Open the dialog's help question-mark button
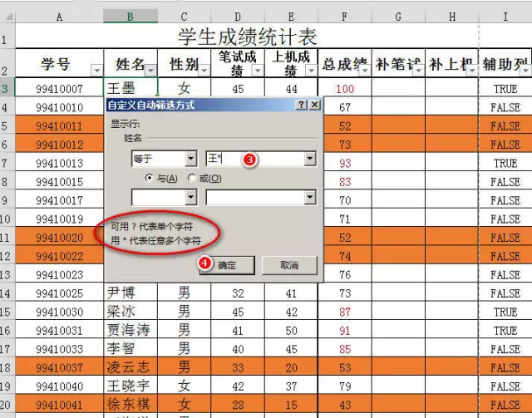532x418 pixels. (x=301, y=105)
